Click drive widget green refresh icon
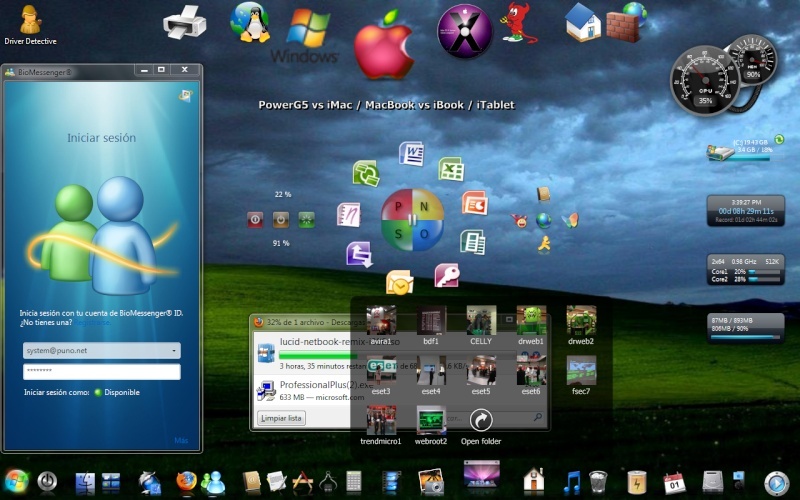800x500 pixels. (x=779, y=139)
